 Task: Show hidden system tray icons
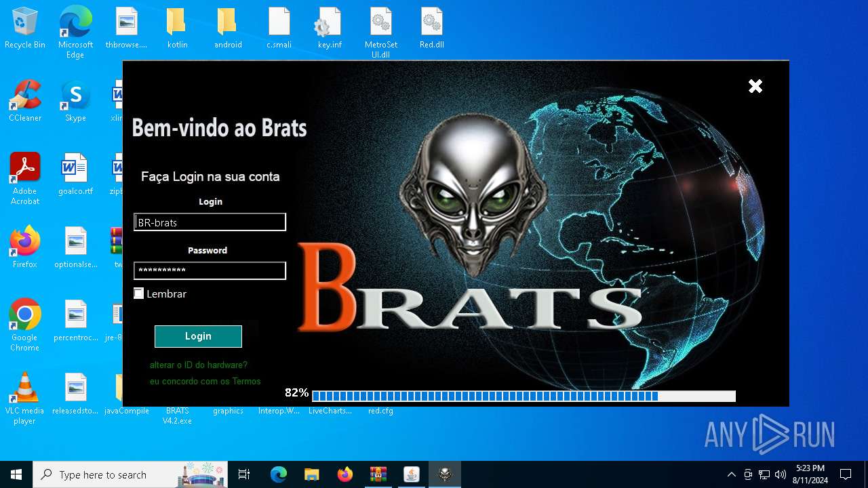[x=731, y=474]
